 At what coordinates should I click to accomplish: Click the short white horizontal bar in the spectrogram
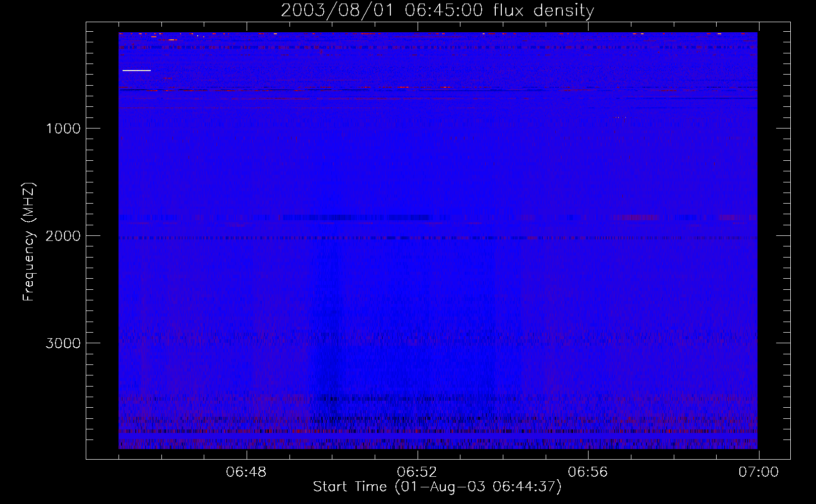click(137, 71)
